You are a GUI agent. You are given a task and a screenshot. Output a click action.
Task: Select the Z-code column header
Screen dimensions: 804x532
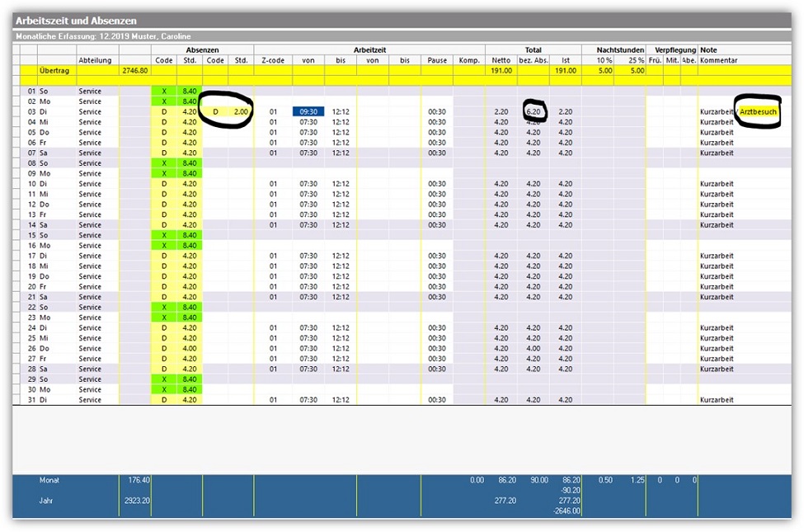(272, 60)
